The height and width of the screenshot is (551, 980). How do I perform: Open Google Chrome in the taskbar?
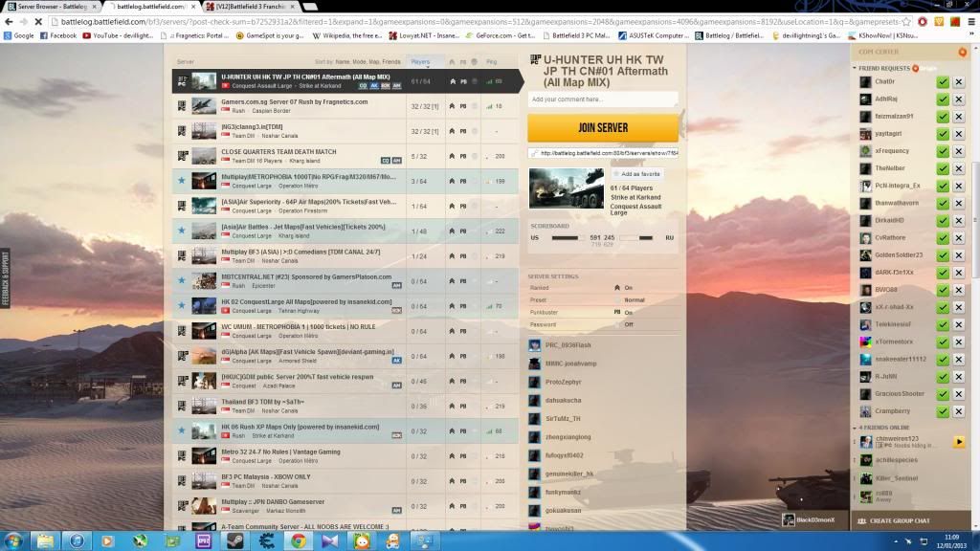coord(299,540)
